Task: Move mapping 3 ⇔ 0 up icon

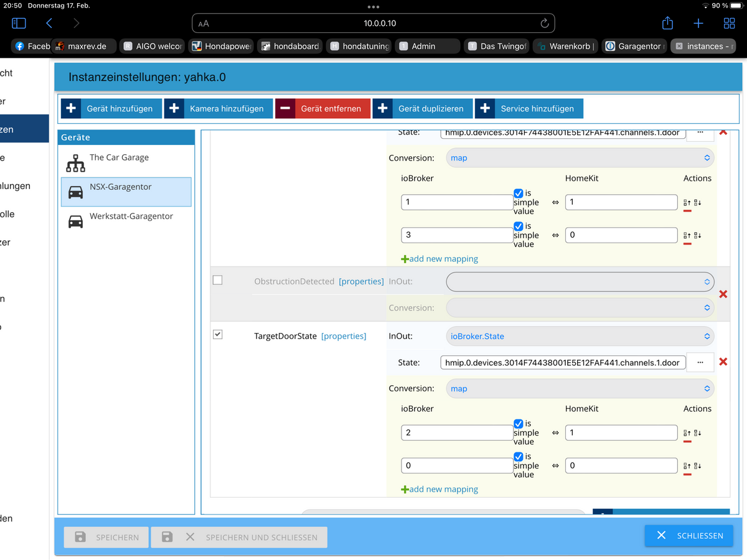Action: 687,235
